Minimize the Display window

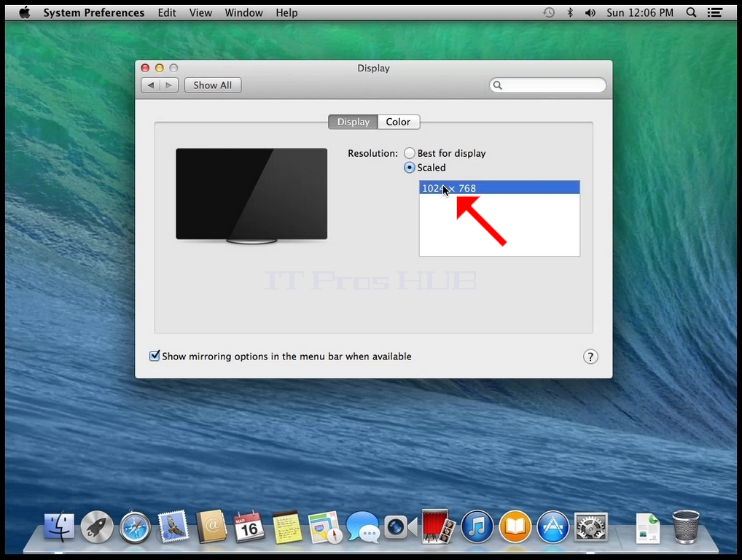[160, 68]
